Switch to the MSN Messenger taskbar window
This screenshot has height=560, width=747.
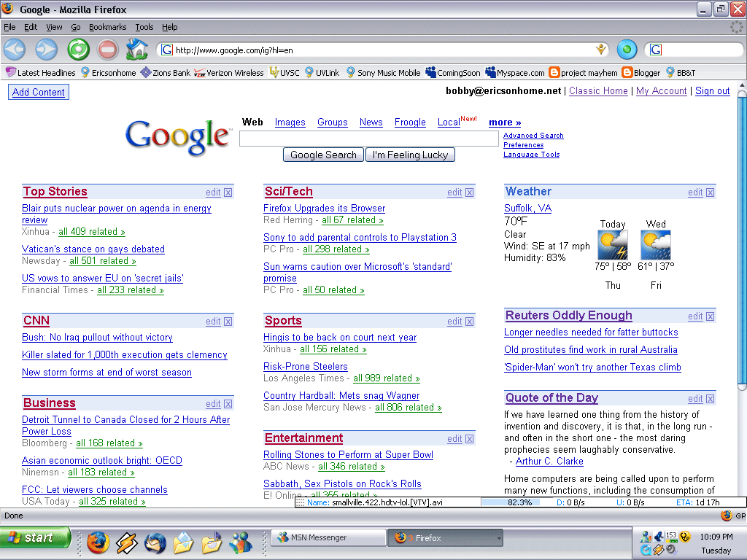tap(328, 538)
